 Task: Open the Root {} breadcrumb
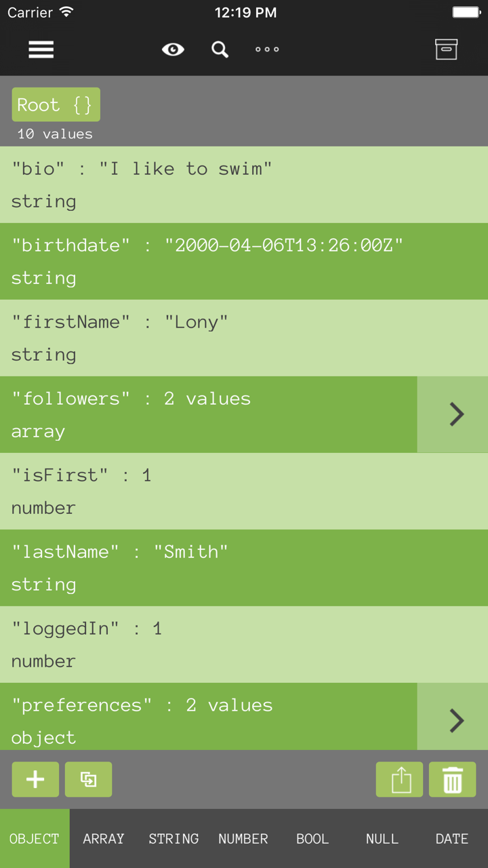(x=56, y=104)
